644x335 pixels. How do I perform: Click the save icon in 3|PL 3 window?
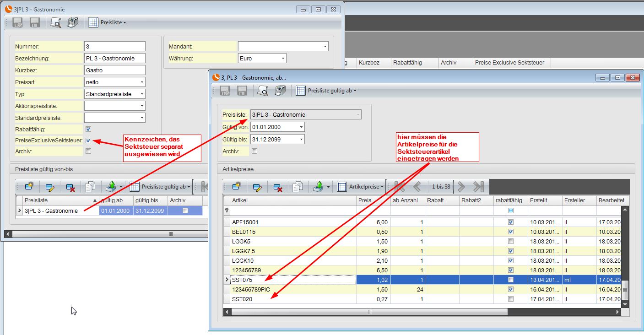coord(35,22)
